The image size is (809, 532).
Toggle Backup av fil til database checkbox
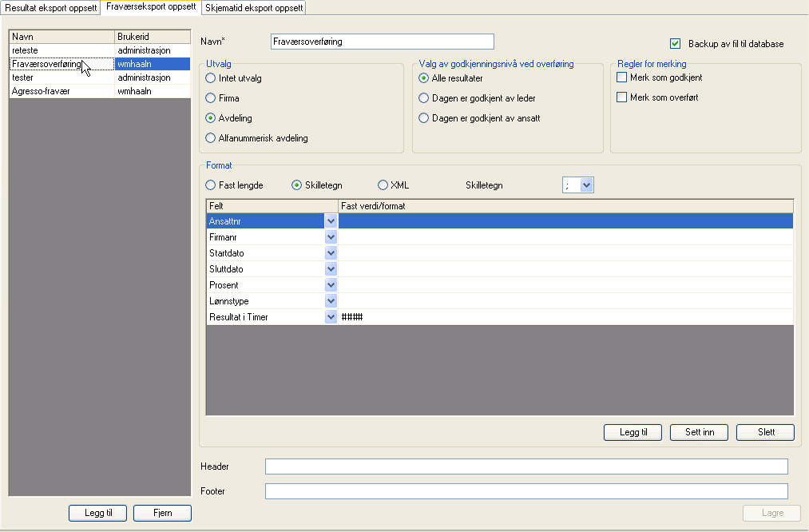pyautogui.click(x=675, y=44)
